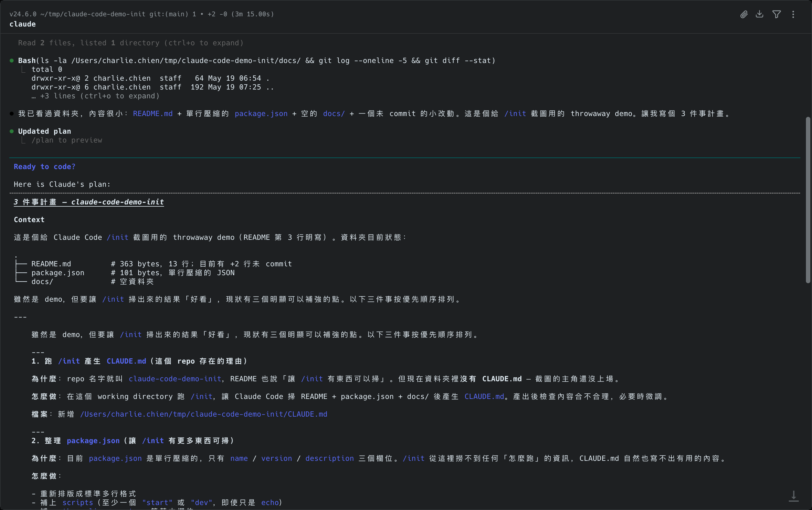Click the step 1 heading "跑 /init 產生 CLAUDE.md"

(x=96, y=361)
